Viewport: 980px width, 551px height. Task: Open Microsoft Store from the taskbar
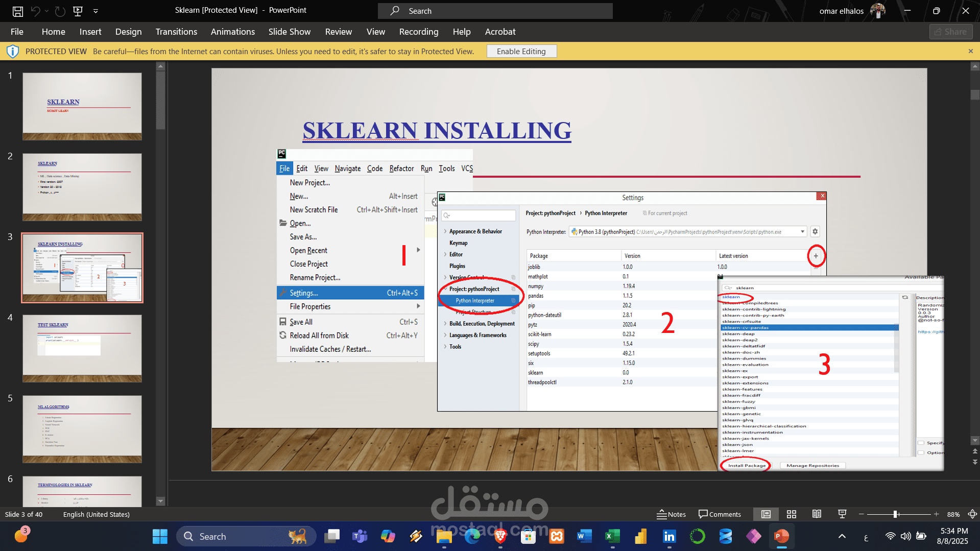click(x=529, y=536)
